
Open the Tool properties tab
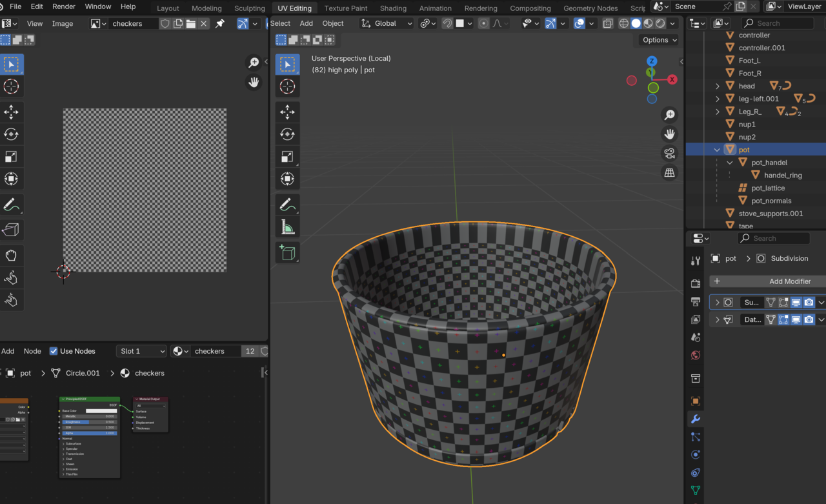point(696,261)
